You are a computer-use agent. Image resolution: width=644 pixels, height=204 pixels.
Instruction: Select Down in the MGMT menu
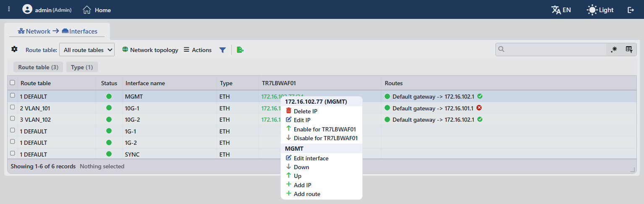tap(322, 167)
